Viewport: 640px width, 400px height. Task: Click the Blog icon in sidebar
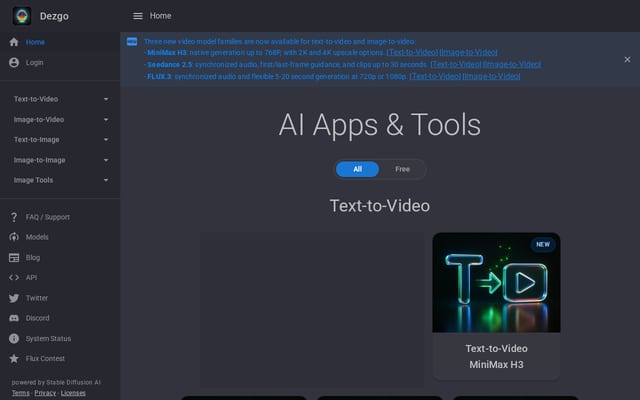(x=14, y=258)
